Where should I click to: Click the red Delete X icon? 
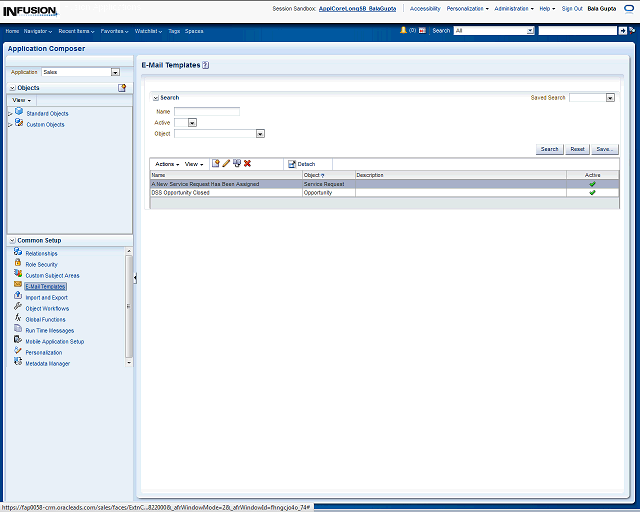click(x=247, y=163)
